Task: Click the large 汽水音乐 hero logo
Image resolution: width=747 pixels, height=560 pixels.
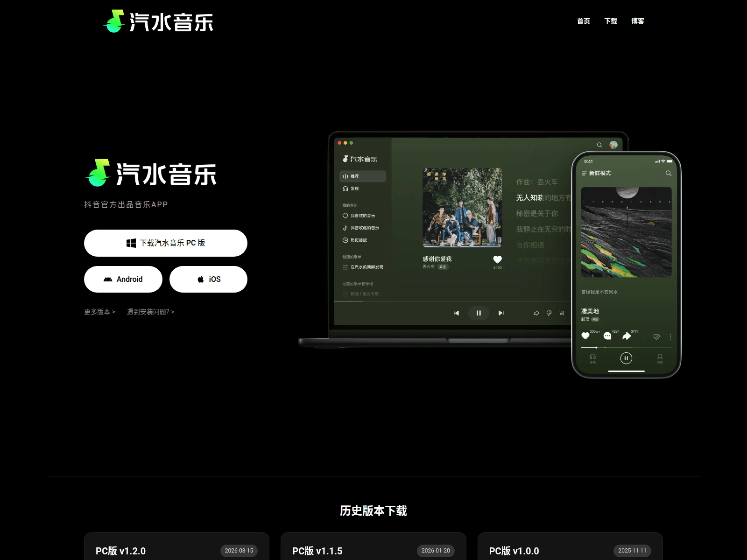Action: coord(150,173)
